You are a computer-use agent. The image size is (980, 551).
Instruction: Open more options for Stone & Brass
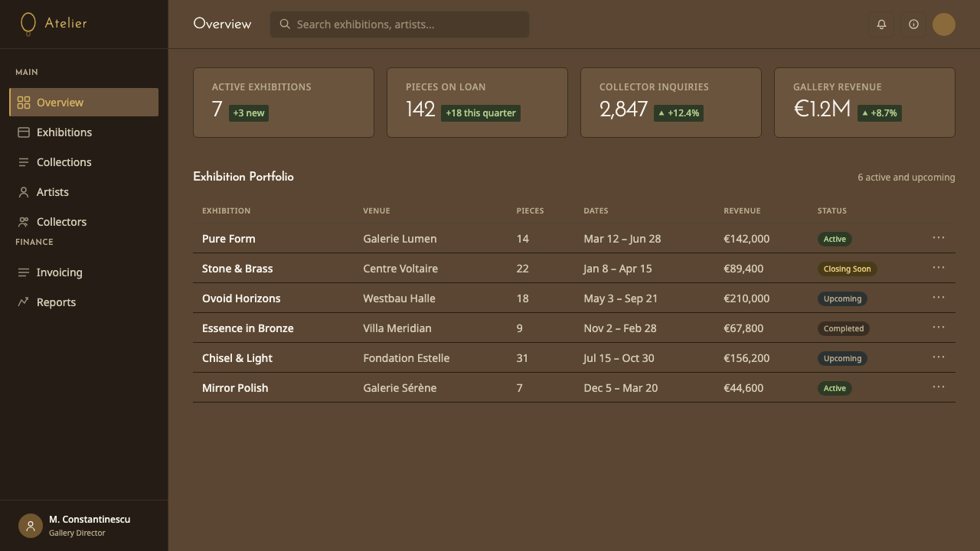[x=939, y=268]
